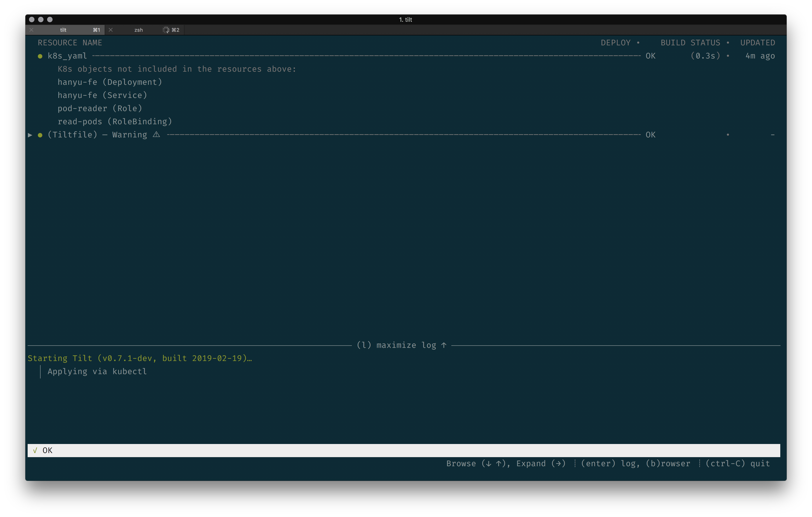Click the (ctrl-C) quit hint
812x517 pixels.
(738, 464)
